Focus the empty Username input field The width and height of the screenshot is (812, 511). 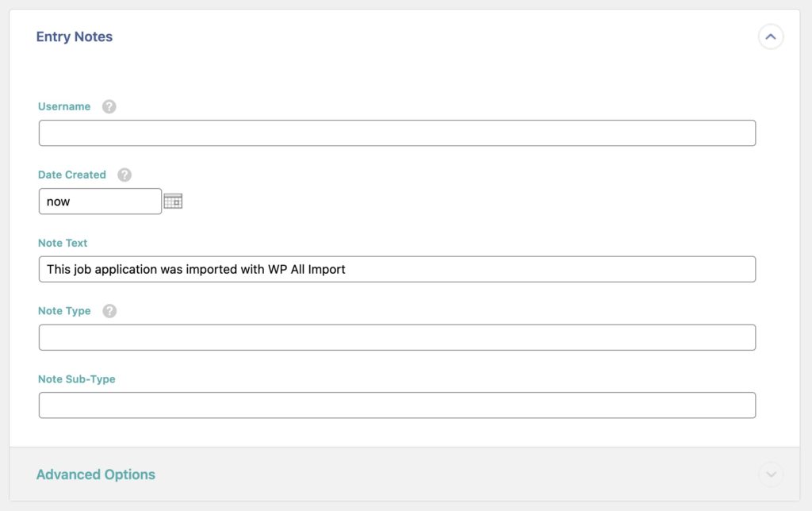(x=396, y=133)
